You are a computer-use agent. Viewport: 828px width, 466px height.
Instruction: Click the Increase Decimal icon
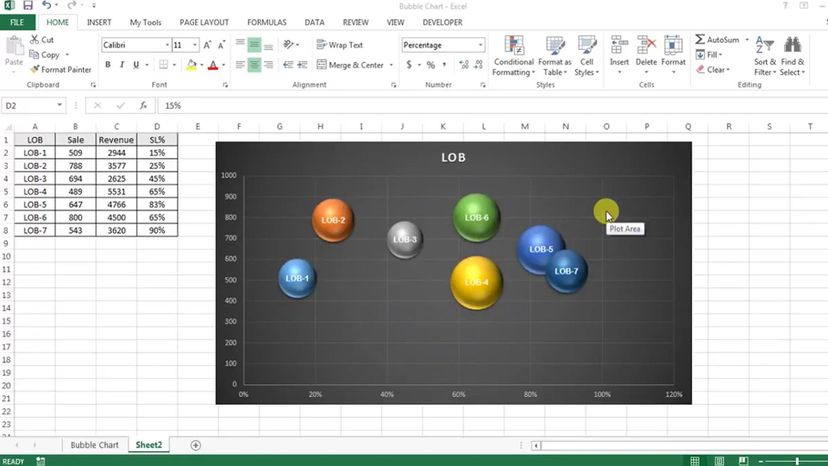coord(464,65)
